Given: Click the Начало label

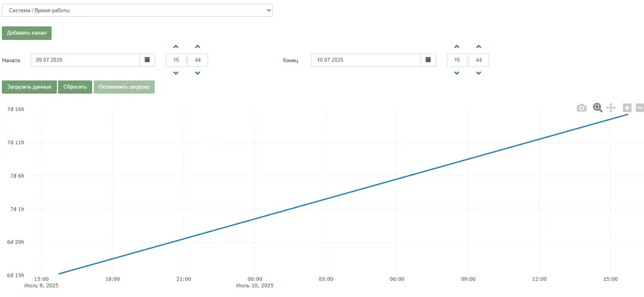Looking at the screenshot, I should pyautogui.click(x=11, y=61).
